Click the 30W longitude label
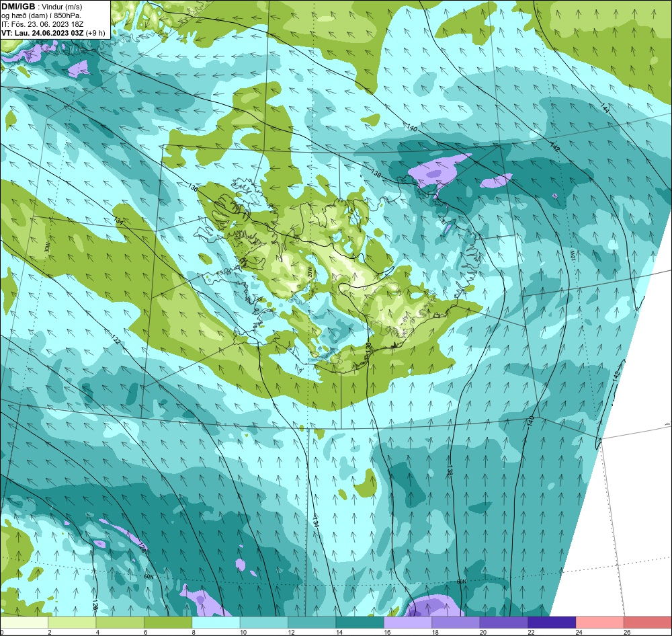672x636 pixels. pos(47,247)
